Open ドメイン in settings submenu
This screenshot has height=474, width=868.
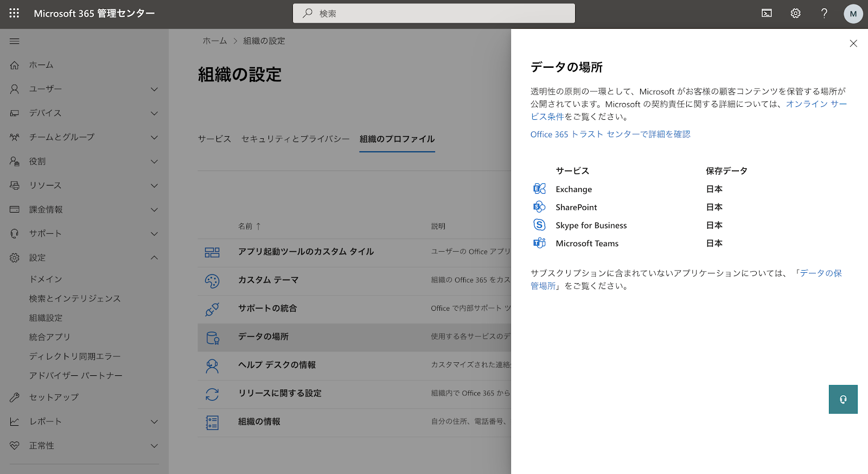click(46, 279)
